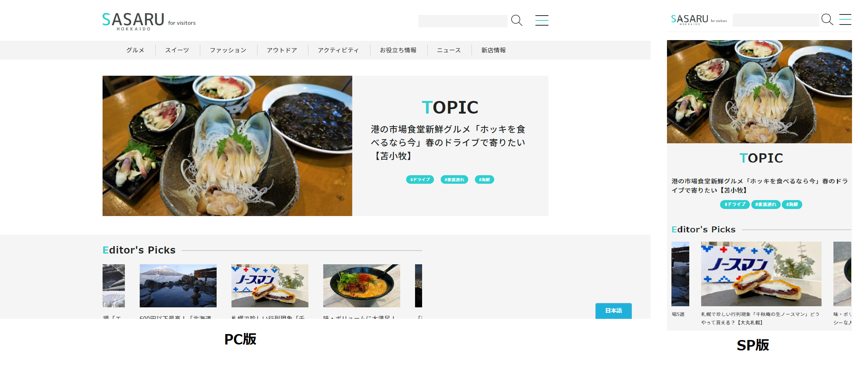This screenshot has width=868, height=366.
Task: Open the SP version hamburger menu
Action: [845, 19]
